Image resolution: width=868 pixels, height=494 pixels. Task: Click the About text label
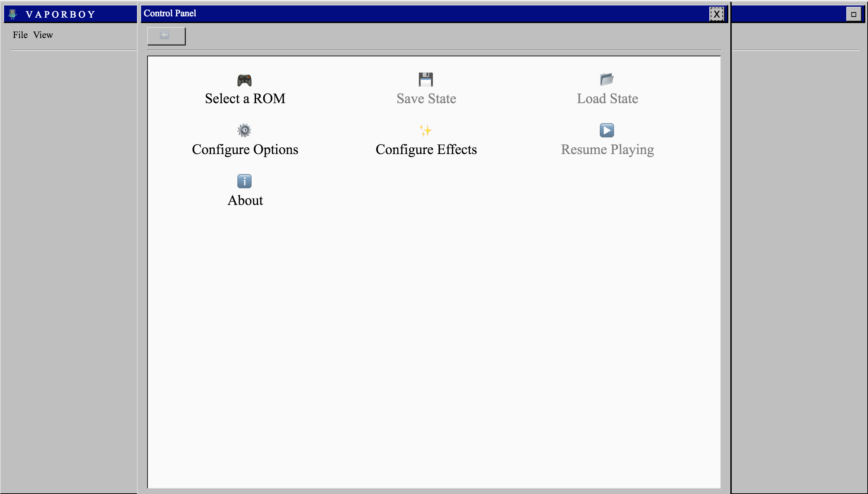(245, 201)
